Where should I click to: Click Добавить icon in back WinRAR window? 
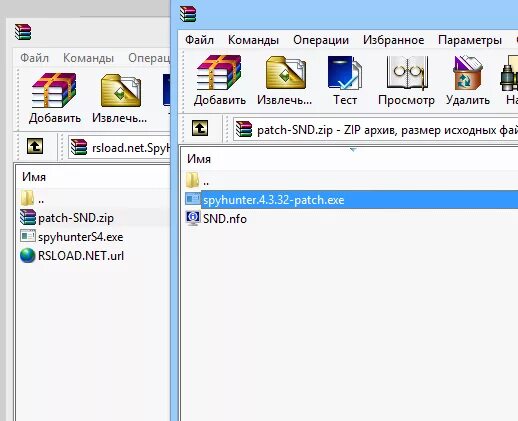click(x=54, y=90)
